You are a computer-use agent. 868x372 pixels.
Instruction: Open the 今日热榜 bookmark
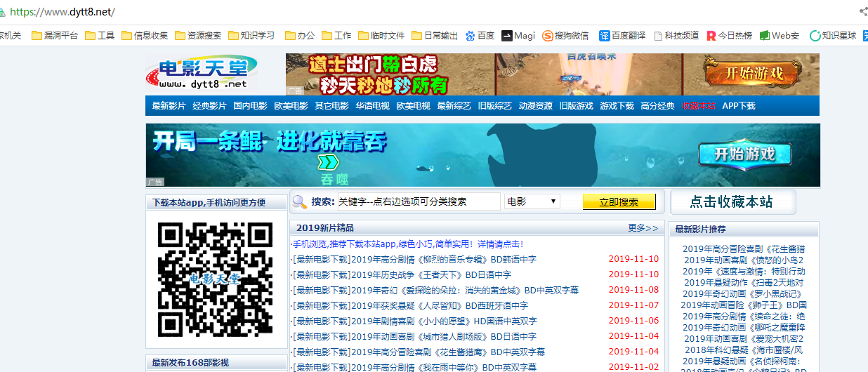coord(729,35)
